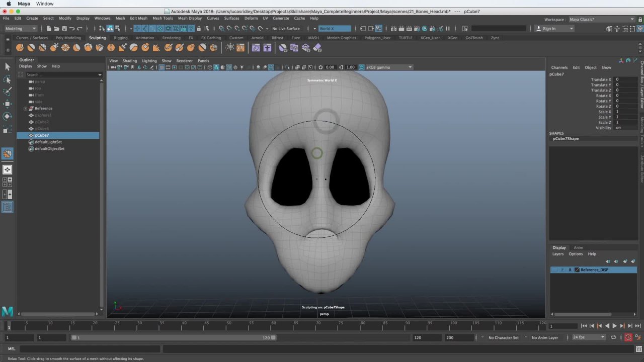
Task: Open the Hypershade icon in the status line
Action: pos(425,29)
